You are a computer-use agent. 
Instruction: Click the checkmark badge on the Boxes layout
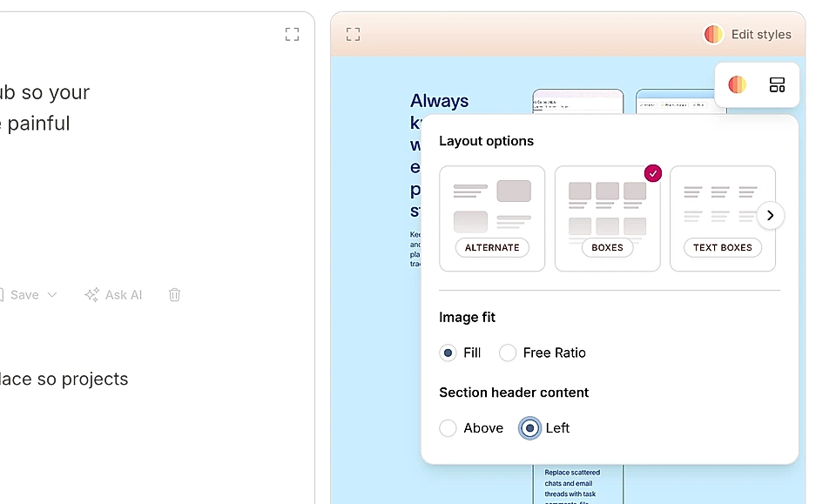point(653,173)
